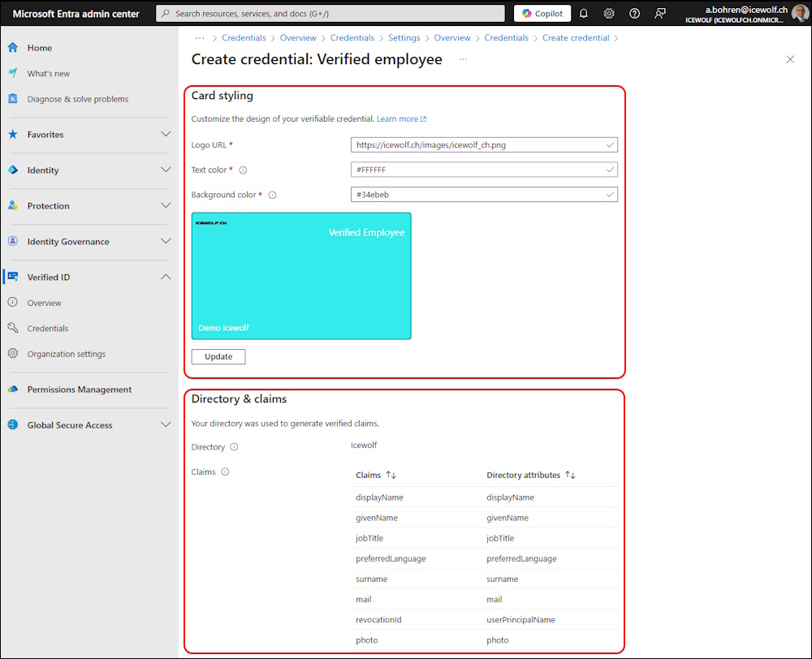The height and width of the screenshot is (659, 812).
Task: Expand the collapsed breadcrumb ellipsis
Action: pyautogui.click(x=200, y=38)
